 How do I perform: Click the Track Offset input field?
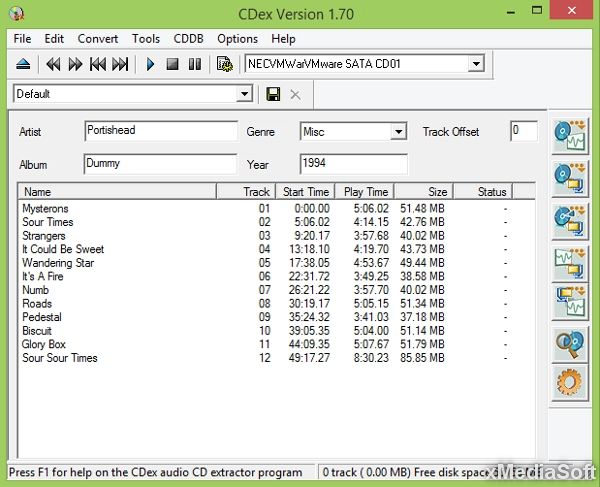[x=524, y=131]
